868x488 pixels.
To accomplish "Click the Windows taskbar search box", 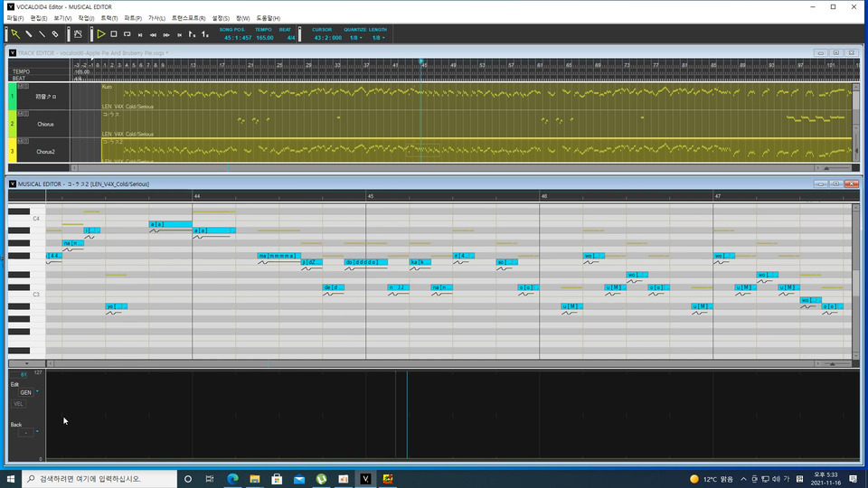I will (x=99, y=478).
